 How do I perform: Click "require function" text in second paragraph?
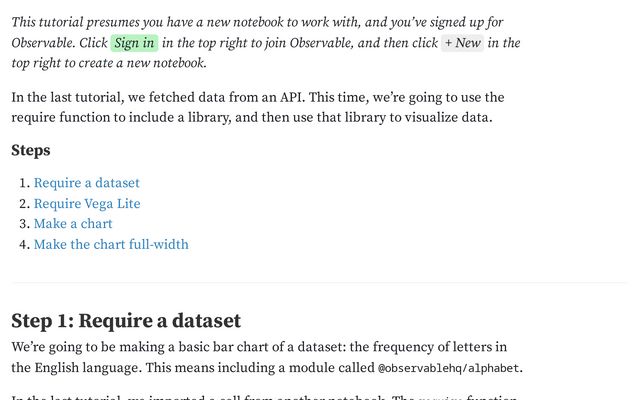[60, 118]
